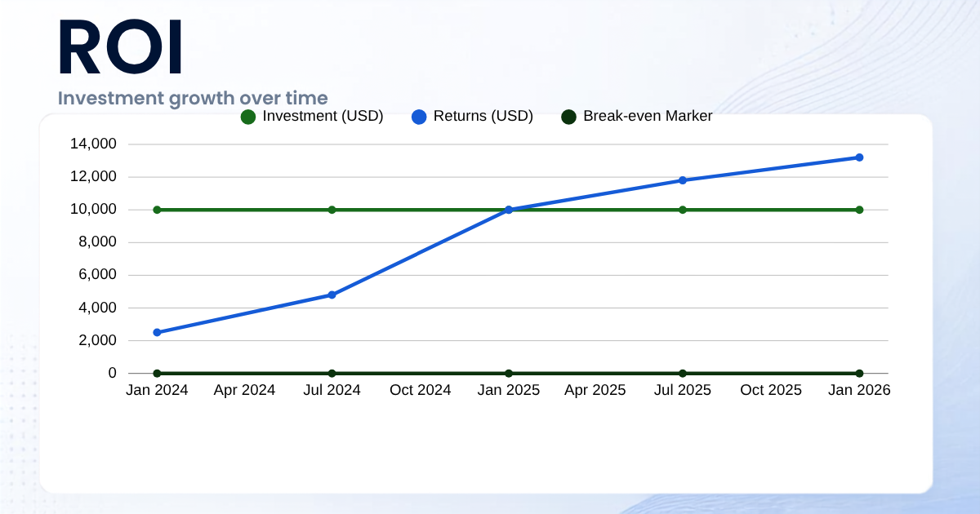The image size is (980, 514).
Task: Click the 'Investment growth over time' subtitle
Action: (x=193, y=98)
